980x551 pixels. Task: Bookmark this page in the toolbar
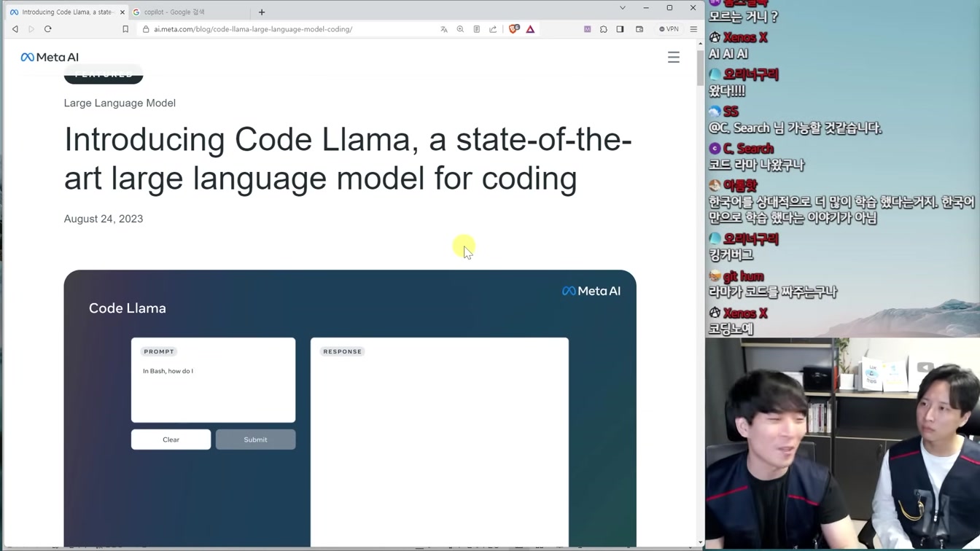(125, 29)
